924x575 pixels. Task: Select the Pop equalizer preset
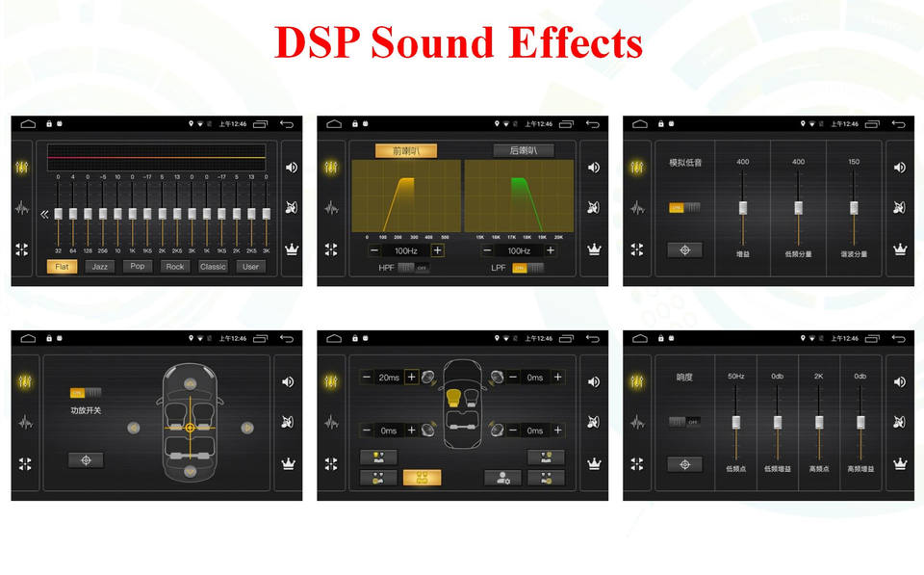[x=138, y=267]
